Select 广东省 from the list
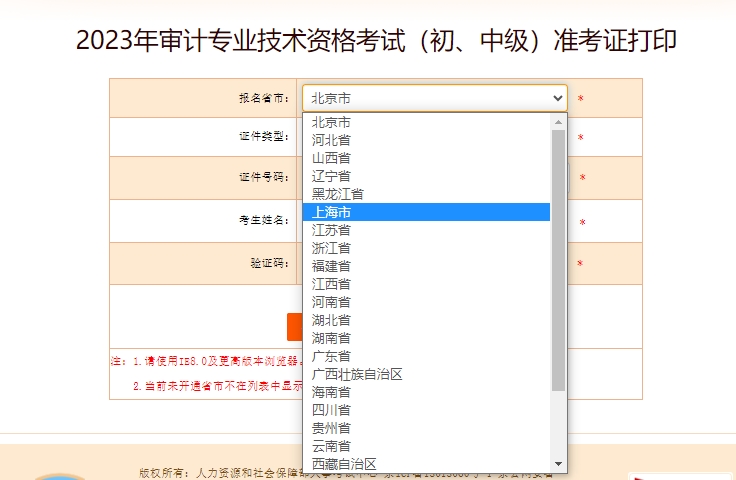This screenshot has width=736, height=480. [426, 356]
